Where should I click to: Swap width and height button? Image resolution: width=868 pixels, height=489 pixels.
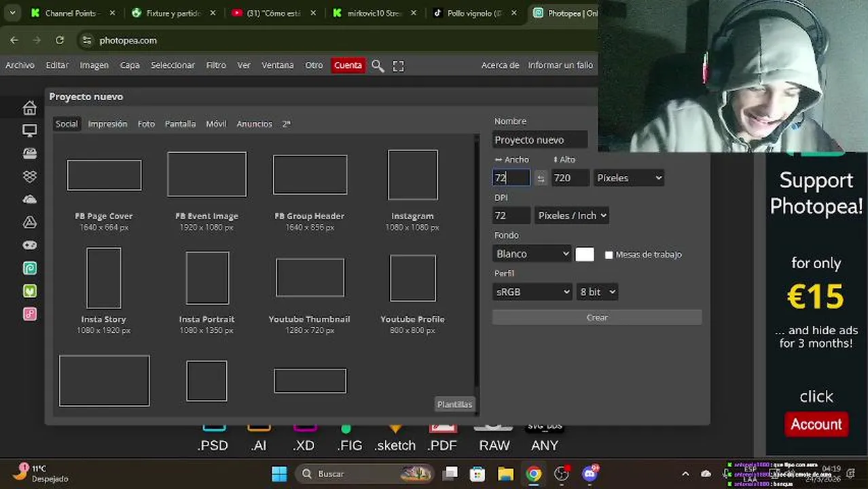[x=541, y=178]
